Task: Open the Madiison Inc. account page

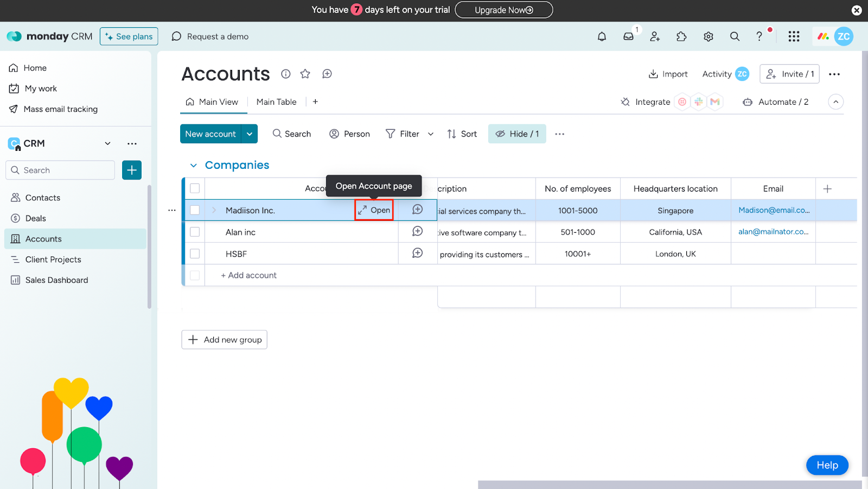Action: (374, 210)
